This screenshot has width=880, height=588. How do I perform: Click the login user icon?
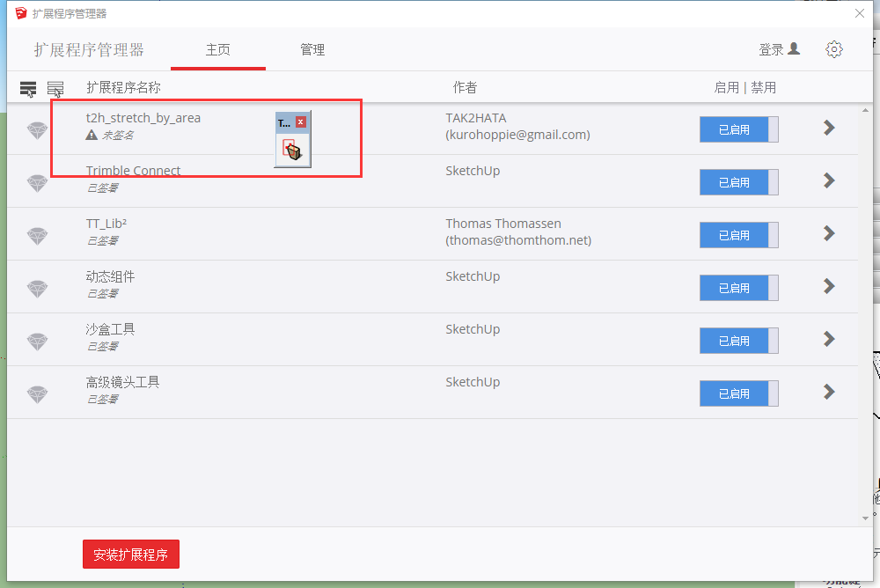pyautogui.click(x=794, y=49)
